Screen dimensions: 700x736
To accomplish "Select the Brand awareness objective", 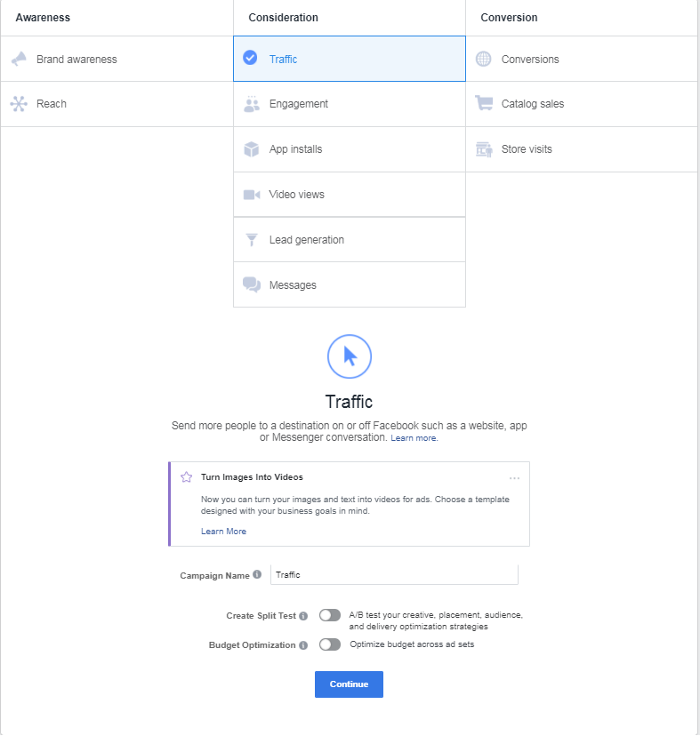I will (x=117, y=59).
